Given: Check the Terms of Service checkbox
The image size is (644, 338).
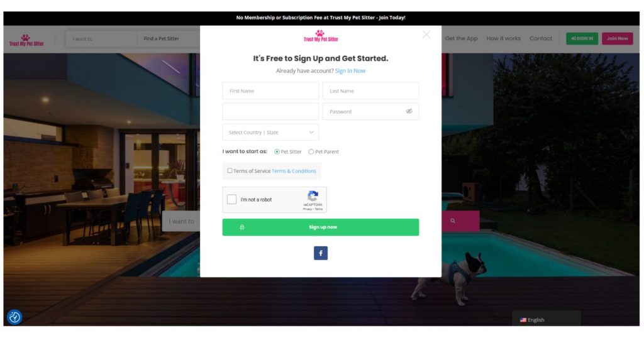Looking at the screenshot, I should (x=230, y=171).
